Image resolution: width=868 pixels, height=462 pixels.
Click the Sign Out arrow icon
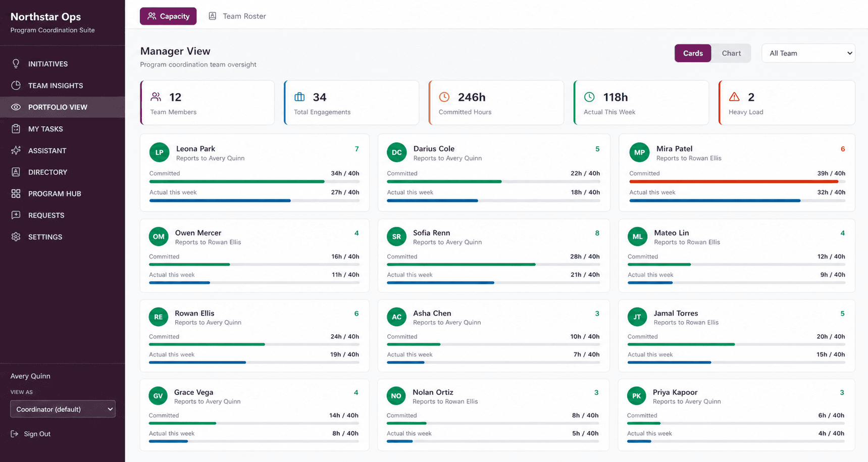pos(15,434)
